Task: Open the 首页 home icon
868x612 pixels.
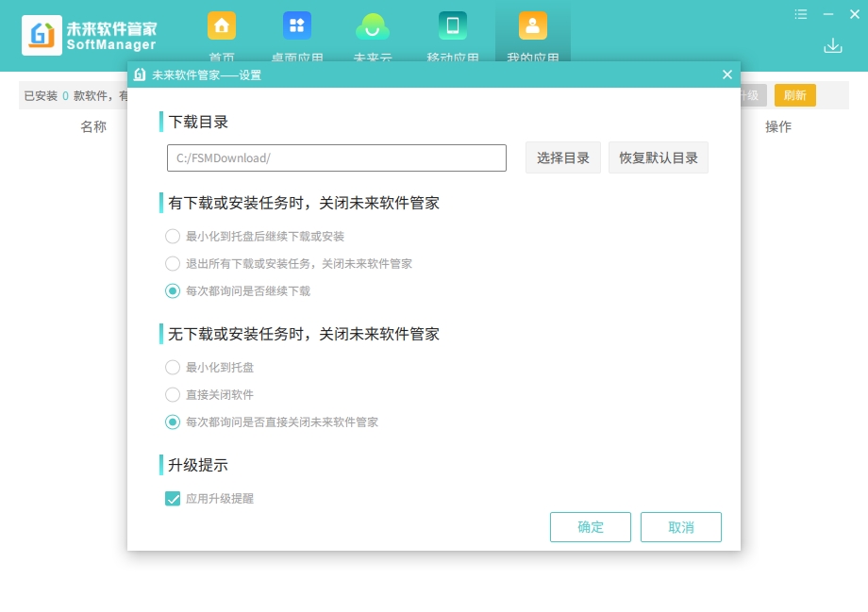Action: click(222, 26)
